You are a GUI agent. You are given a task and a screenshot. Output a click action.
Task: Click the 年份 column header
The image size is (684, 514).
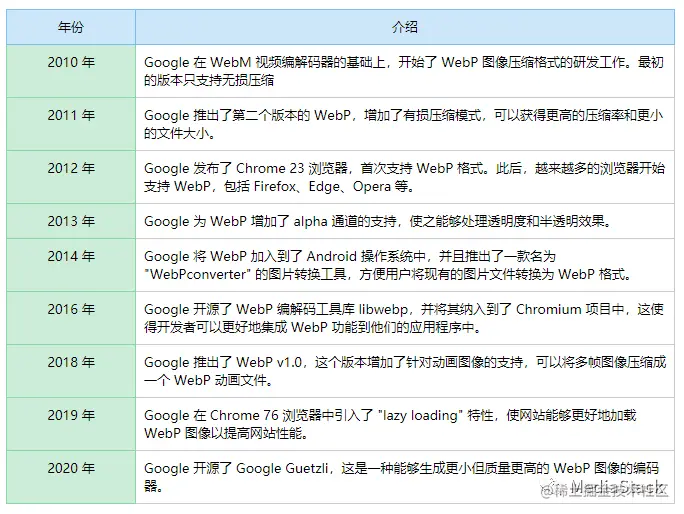pyautogui.click(x=71, y=27)
